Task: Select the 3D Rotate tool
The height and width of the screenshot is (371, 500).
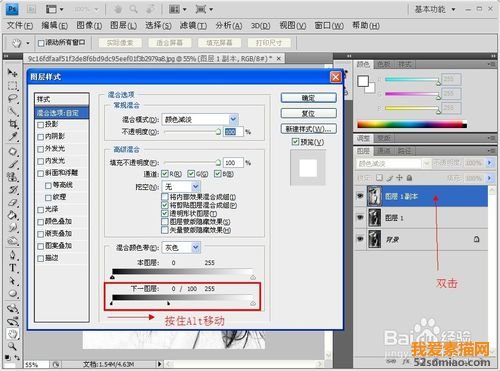Action: [13, 308]
